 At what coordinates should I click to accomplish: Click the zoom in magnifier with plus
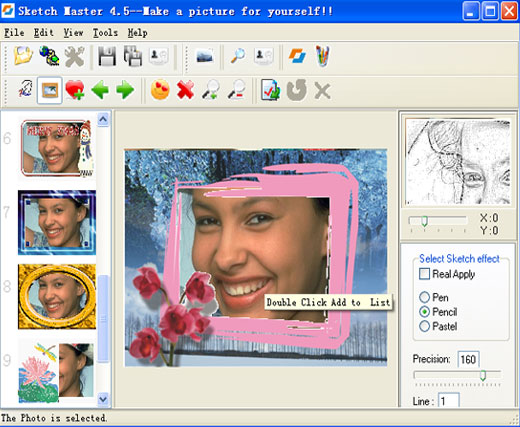point(211,90)
